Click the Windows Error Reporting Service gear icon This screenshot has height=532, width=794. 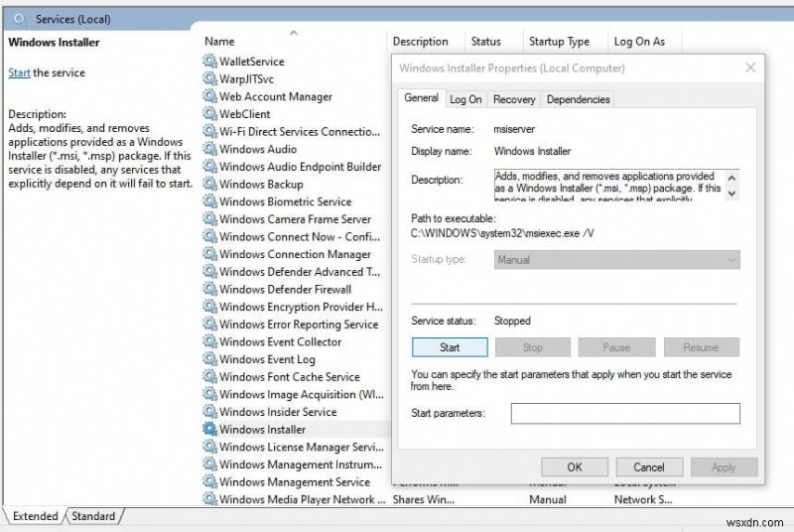point(209,324)
